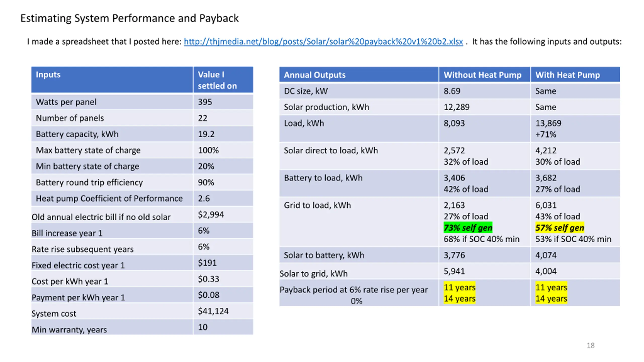The height and width of the screenshot is (362, 644).
Task: Select the solar production value 12,289
Action: tap(456, 107)
